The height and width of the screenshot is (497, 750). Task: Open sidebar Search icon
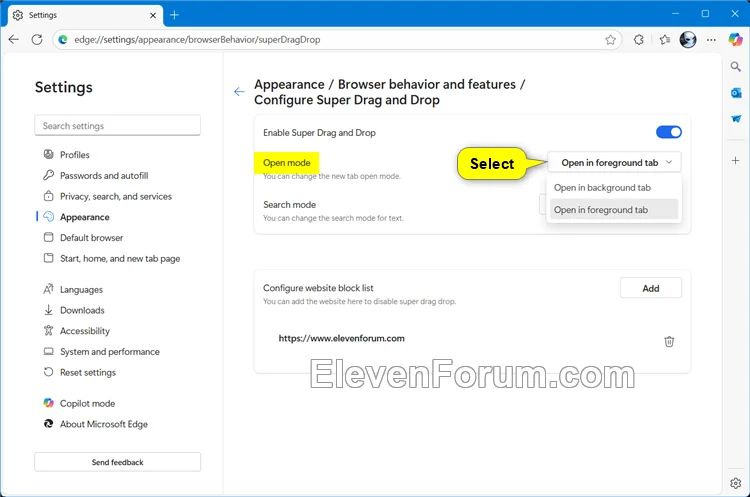pyautogui.click(x=736, y=66)
